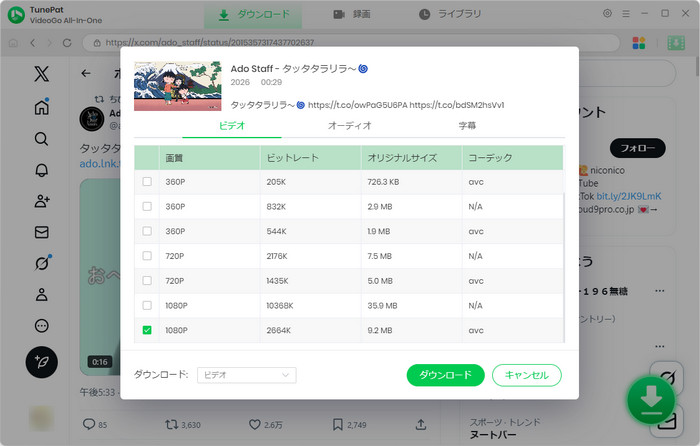Open the ダウンロード top tab
700x446 pixels.
coord(253,15)
